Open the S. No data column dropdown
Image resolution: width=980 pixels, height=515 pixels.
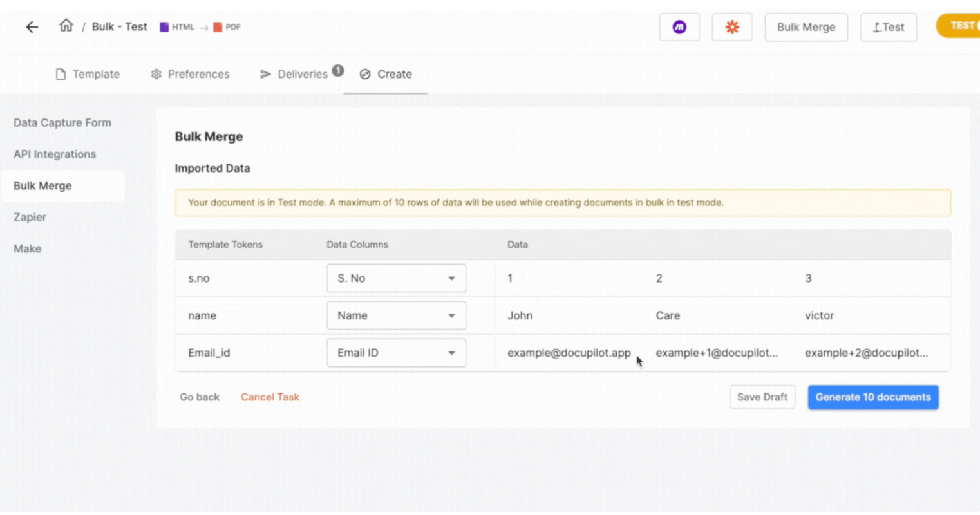click(396, 278)
